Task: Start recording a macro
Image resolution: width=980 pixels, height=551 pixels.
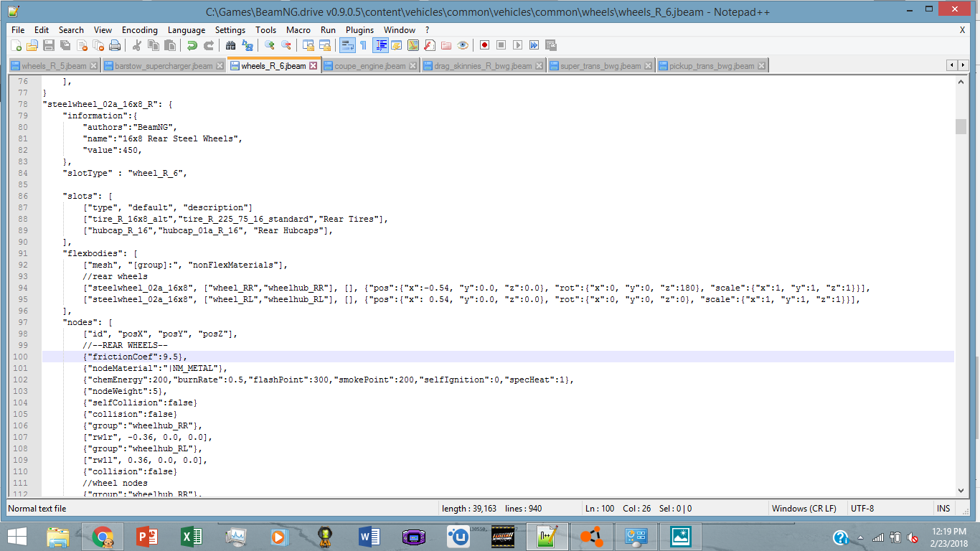Action: tap(485, 45)
